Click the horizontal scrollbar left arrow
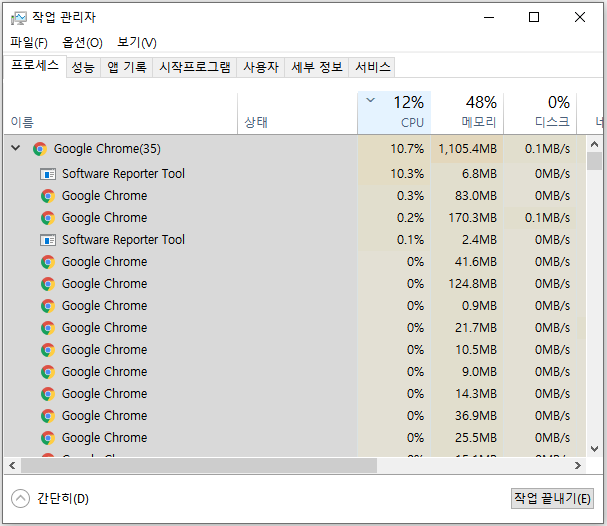 (x=12, y=466)
